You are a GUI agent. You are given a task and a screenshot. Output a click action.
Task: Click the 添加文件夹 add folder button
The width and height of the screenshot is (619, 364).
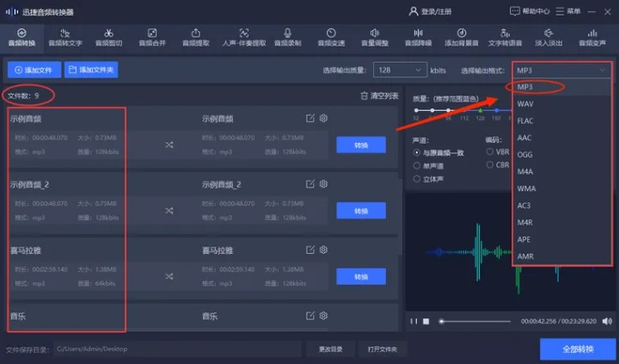tap(91, 70)
